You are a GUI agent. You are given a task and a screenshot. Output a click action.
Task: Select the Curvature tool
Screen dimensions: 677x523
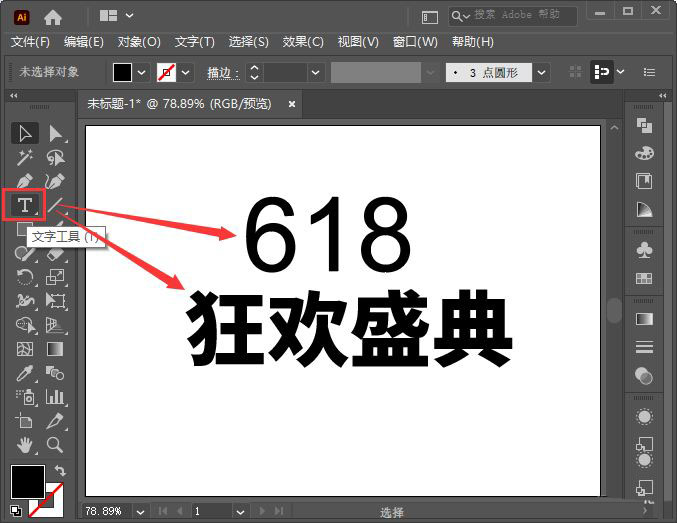point(56,181)
